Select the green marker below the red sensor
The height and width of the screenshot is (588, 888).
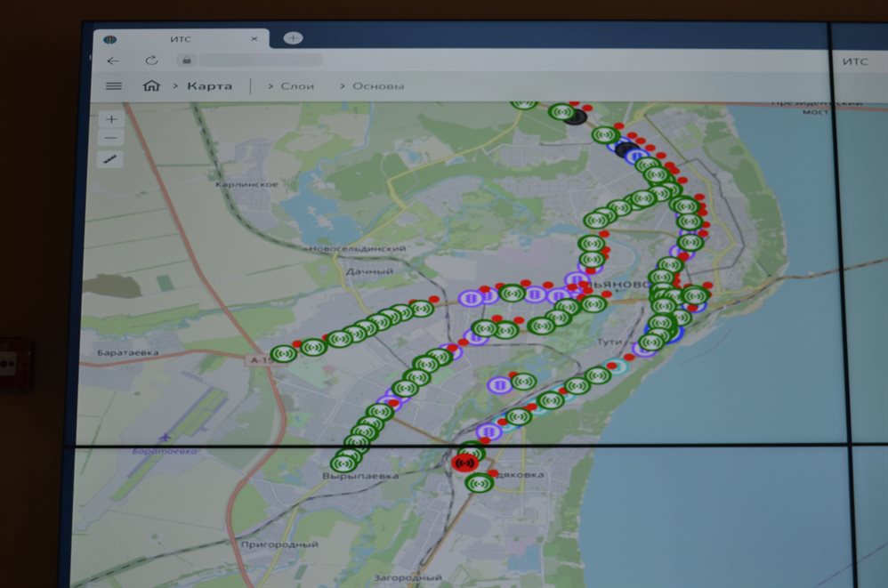click(x=480, y=483)
